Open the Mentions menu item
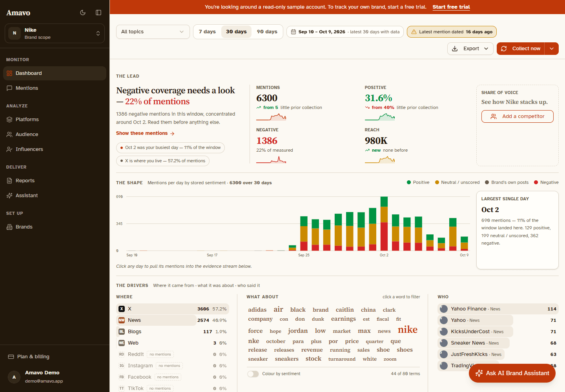 [x=55, y=88]
